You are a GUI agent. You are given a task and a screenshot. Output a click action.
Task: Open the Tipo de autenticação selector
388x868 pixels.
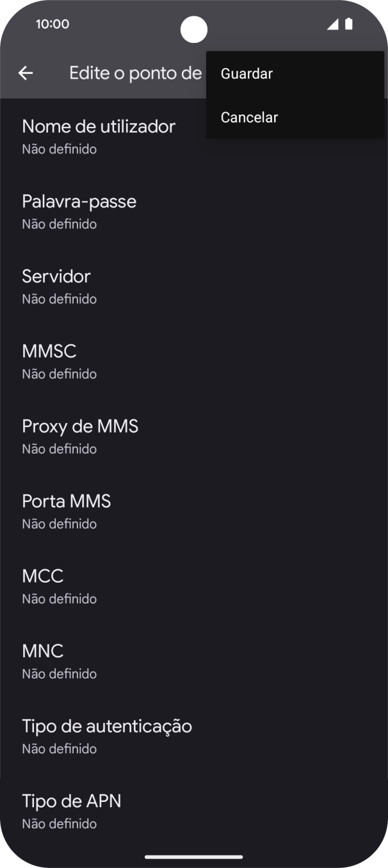(107, 735)
